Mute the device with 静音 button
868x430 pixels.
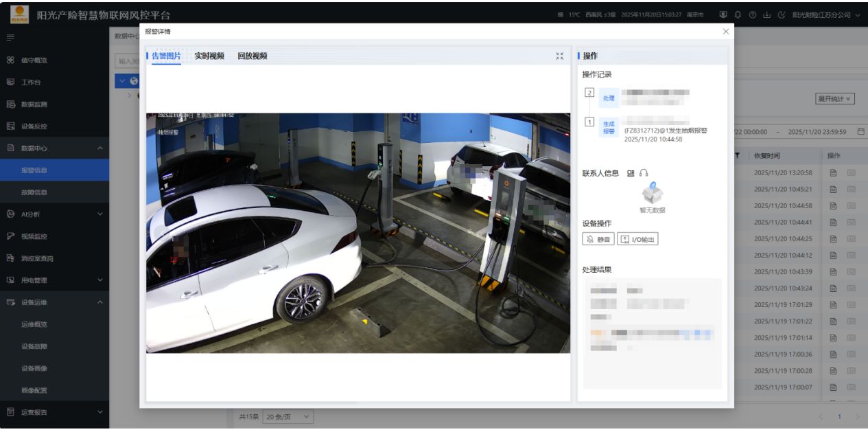pyautogui.click(x=598, y=239)
